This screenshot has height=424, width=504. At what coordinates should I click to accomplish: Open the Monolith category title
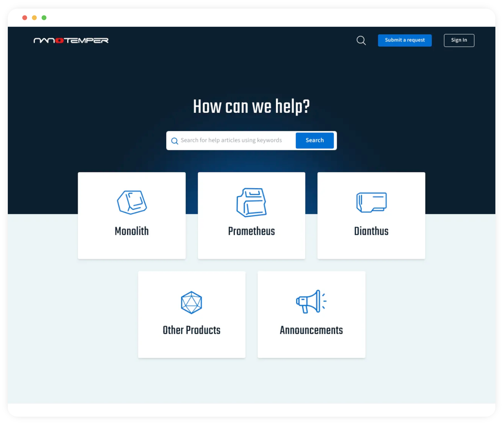click(132, 231)
